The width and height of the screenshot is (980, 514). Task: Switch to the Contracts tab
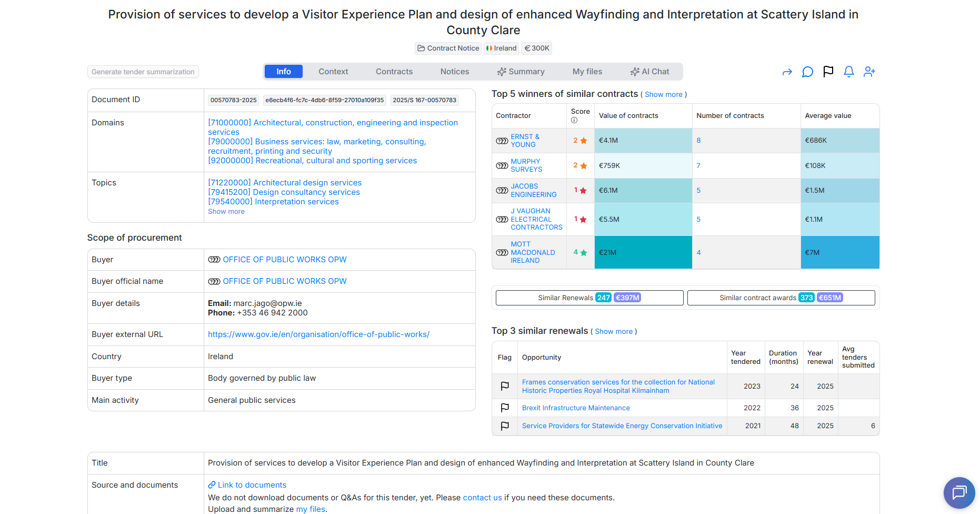click(x=394, y=72)
